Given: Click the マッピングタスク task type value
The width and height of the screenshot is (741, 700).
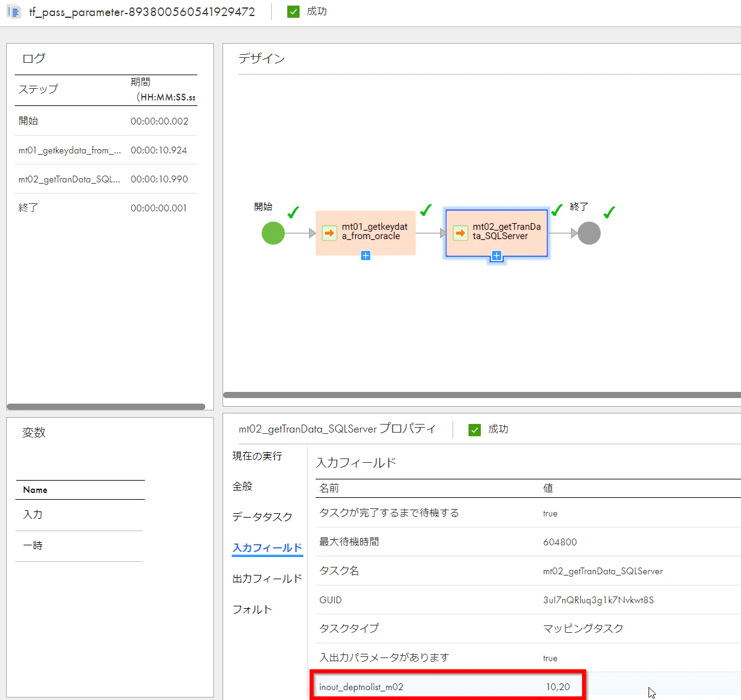Looking at the screenshot, I should pyautogui.click(x=583, y=629).
